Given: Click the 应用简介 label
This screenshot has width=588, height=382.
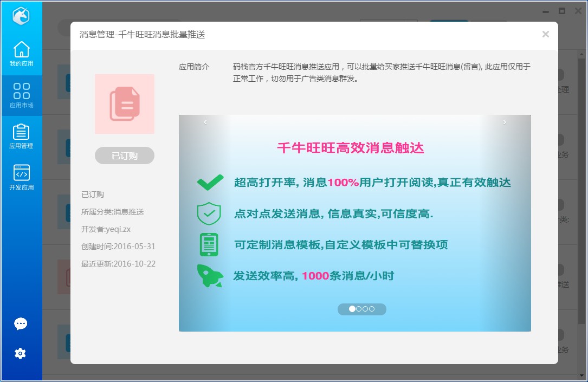Looking at the screenshot, I should click(x=194, y=67).
